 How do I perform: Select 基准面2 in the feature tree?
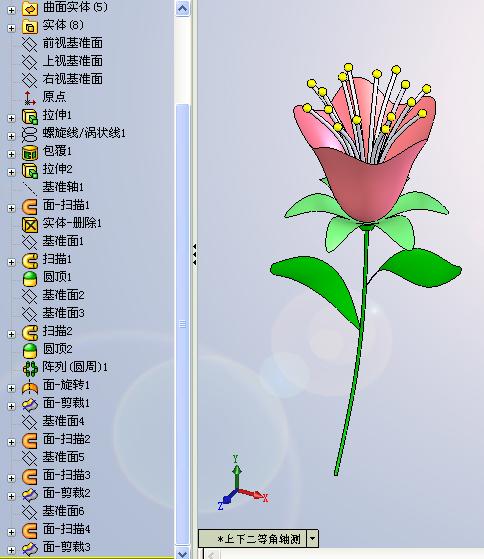pyautogui.click(x=63, y=295)
